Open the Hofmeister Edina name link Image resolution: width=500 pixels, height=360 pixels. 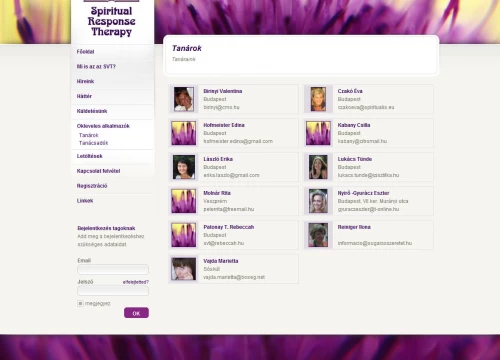224,125
